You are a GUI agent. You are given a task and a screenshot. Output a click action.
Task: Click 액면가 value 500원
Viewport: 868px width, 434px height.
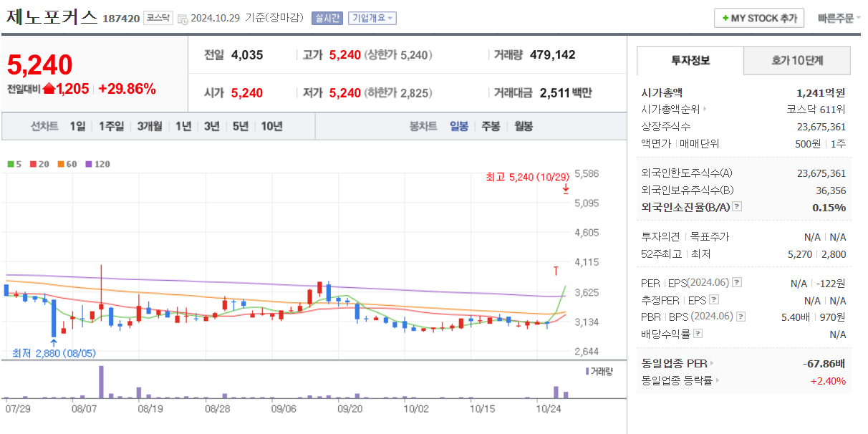(806, 144)
